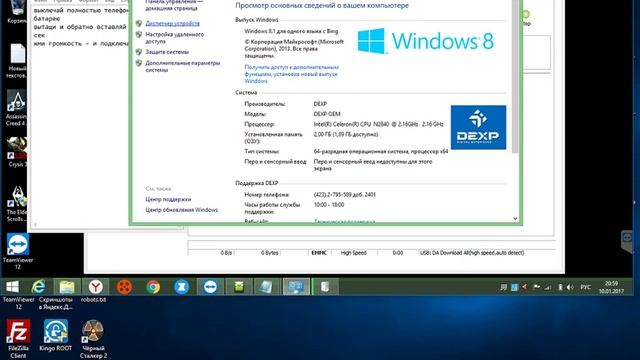Open Защита системы link
The width and height of the screenshot is (640, 360).
167,52
